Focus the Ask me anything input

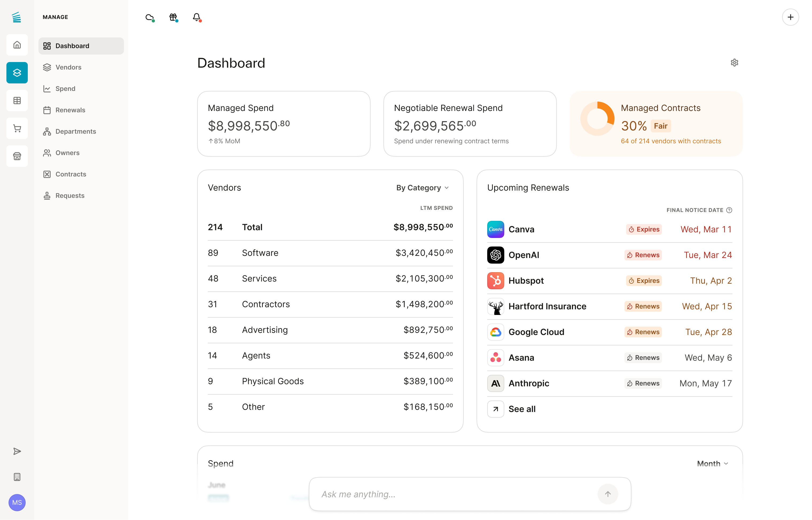pos(455,494)
